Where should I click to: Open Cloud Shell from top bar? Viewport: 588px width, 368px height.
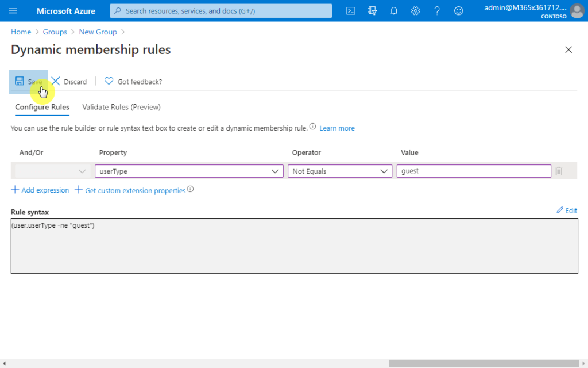(x=351, y=11)
